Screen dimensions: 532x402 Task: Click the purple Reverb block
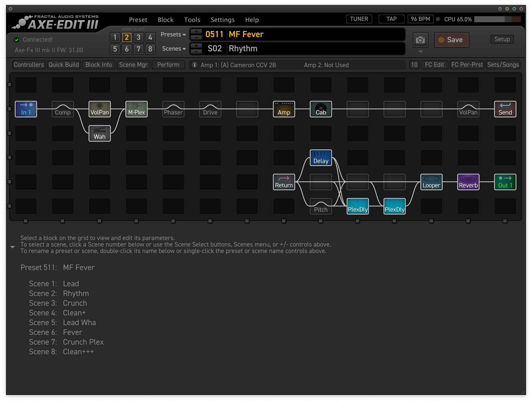pyautogui.click(x=468, y=182)
